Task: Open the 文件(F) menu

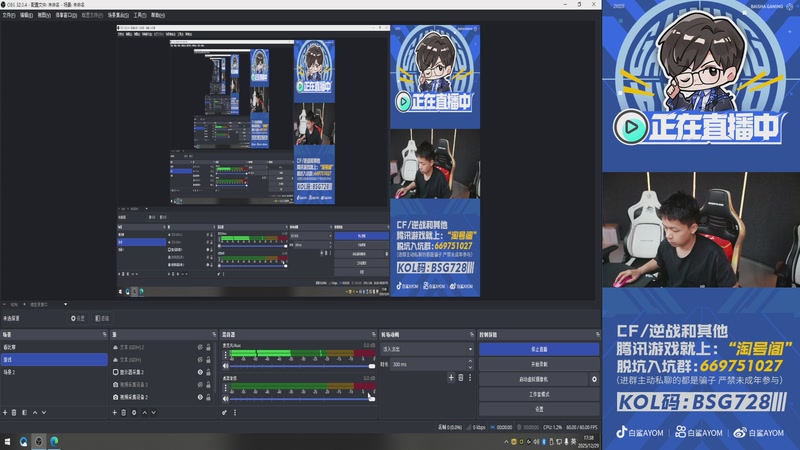Action: [9, 15]
